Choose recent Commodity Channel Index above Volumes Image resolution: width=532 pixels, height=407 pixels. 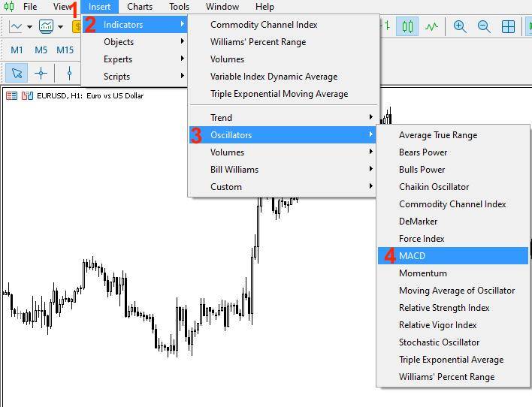(x=283, y=25)
